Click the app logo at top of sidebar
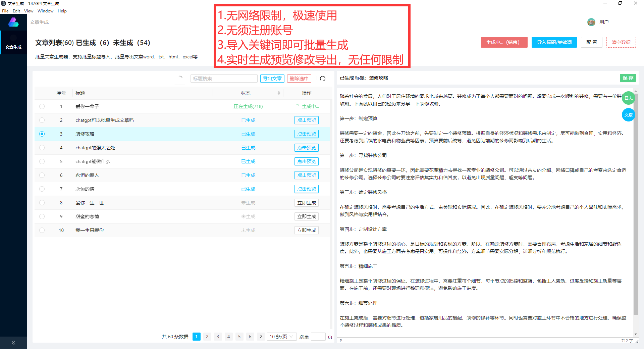The image size is (644, 349). (13, 22)
